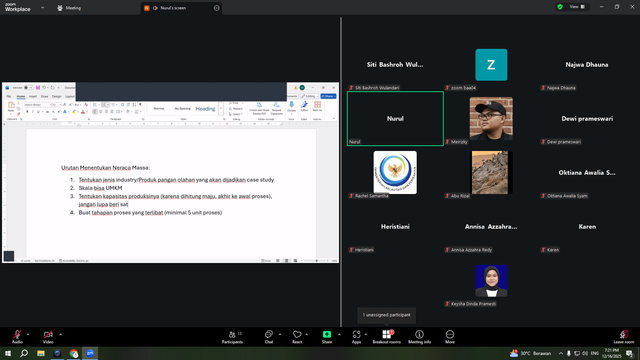This screenshot has height=360, width=640.
Task: Expand the React options arrow
Action: click(307, 334)
